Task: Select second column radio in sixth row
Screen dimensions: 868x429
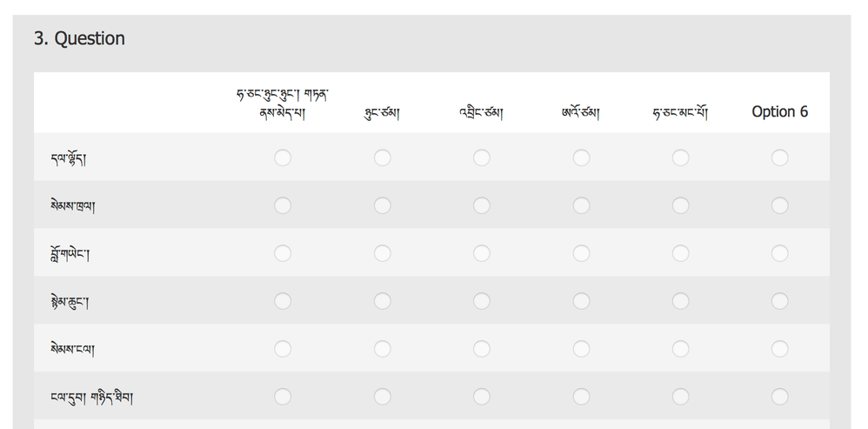Action: click(383, 397)
